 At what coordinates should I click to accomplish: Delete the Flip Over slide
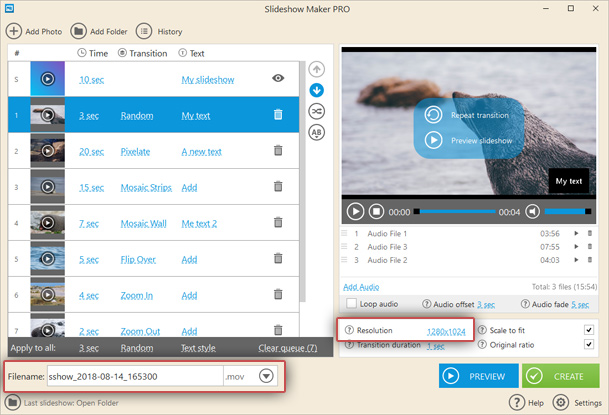278,259
